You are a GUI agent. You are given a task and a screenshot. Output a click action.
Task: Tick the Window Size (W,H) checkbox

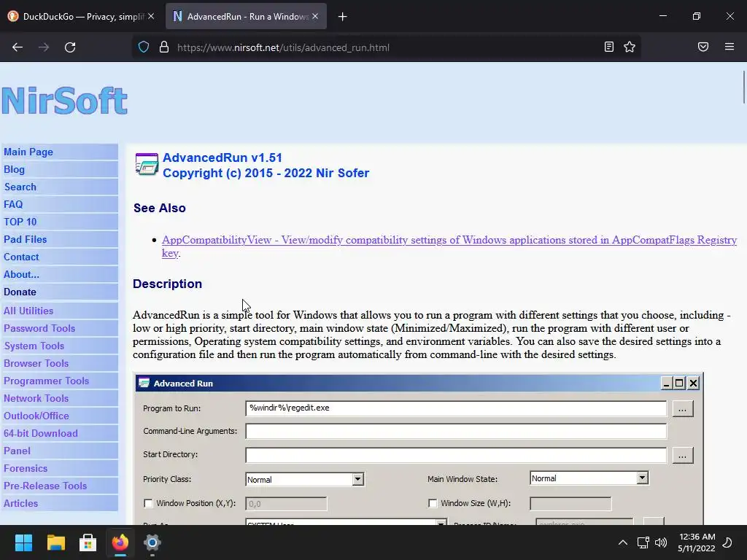(433, 503)
